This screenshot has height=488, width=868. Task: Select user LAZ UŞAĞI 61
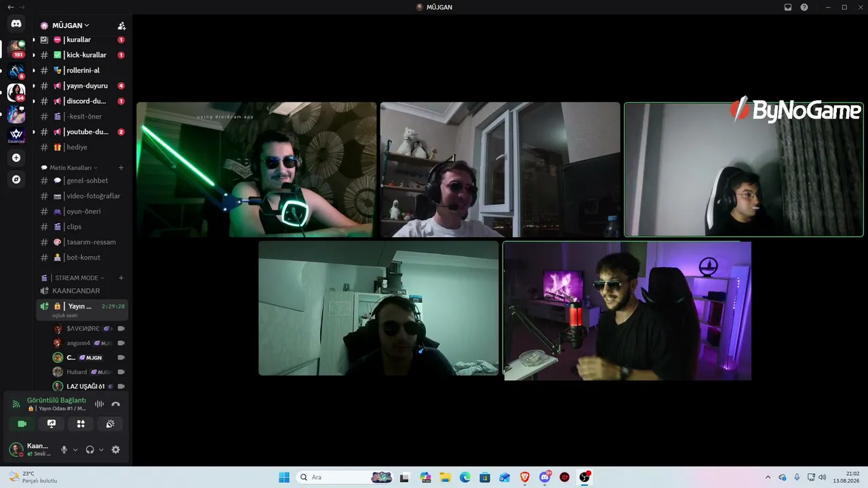(89, 386)
